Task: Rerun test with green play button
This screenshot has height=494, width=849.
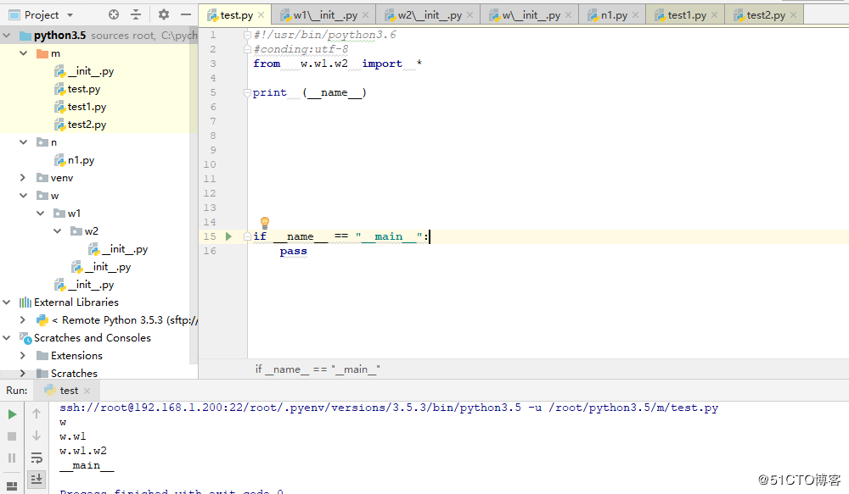Action: [12, 414]
